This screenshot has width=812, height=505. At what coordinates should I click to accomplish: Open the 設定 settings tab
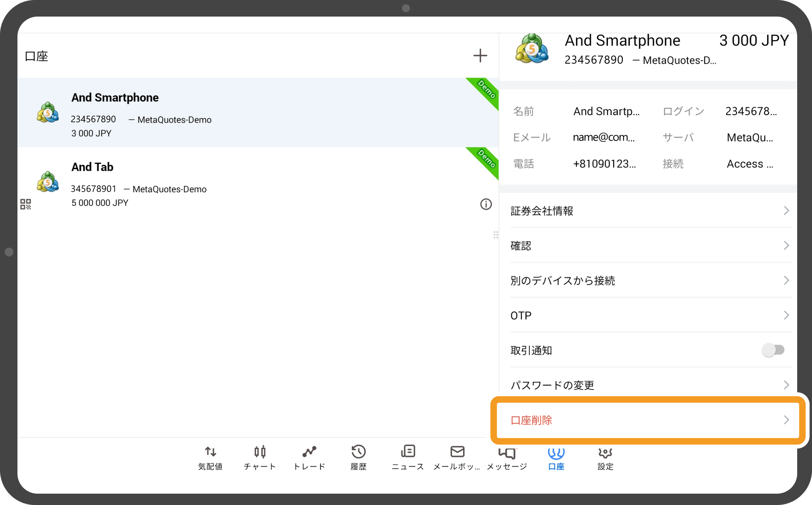click(605, 457)
